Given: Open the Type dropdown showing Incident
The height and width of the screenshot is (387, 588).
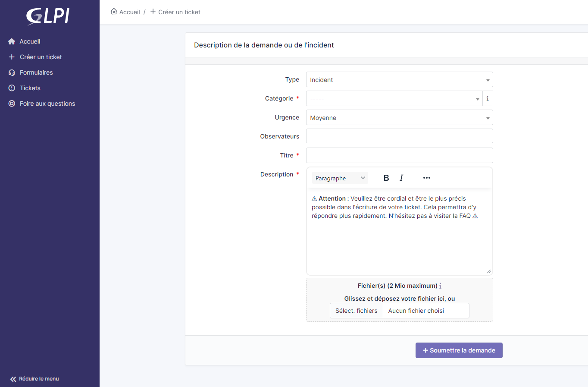Looking at the screenshot, I should tap(399, 80).
